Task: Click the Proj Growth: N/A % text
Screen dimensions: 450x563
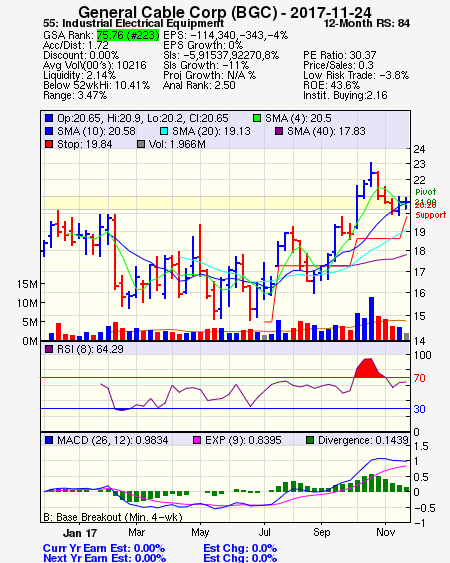Action: click(209, 75)
